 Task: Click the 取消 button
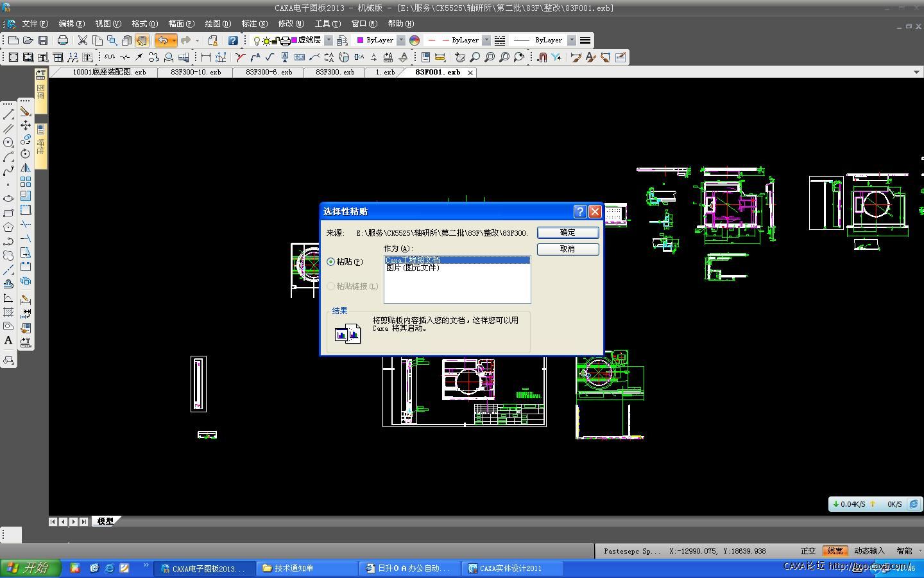click(x=567, y=249)
